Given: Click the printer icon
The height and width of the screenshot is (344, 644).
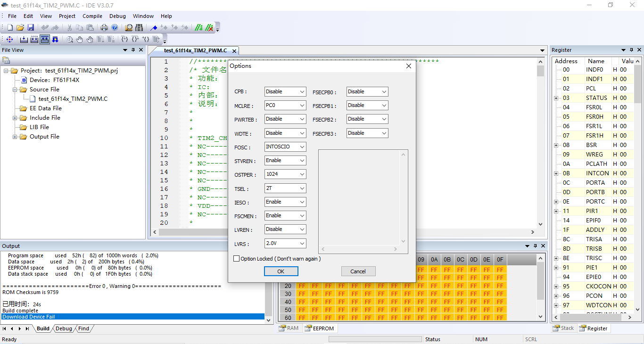Looking at the screenshot, I should 104,28.
